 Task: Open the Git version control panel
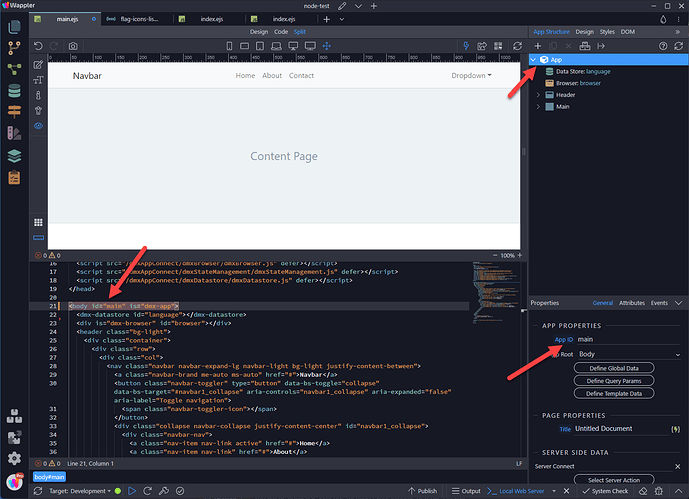14,48
